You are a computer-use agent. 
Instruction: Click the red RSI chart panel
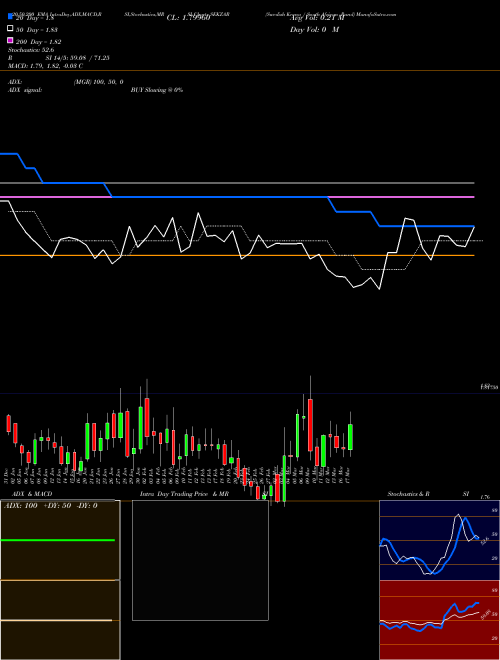pyautogui.click(x=439, y=620)
